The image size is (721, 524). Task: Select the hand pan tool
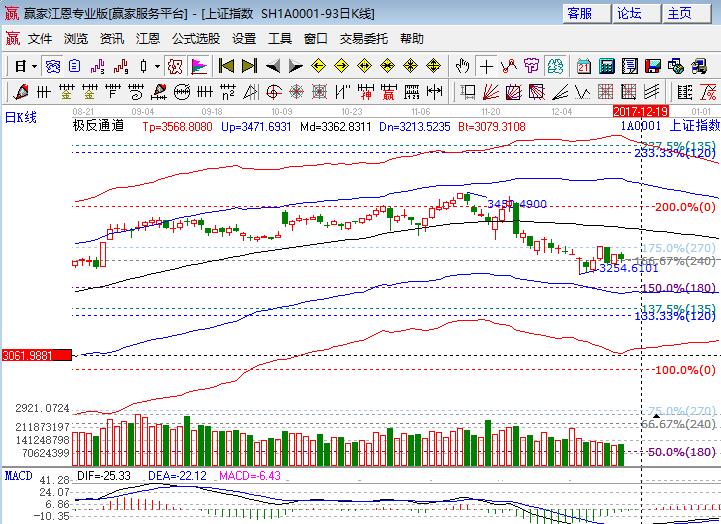(463, 67)
